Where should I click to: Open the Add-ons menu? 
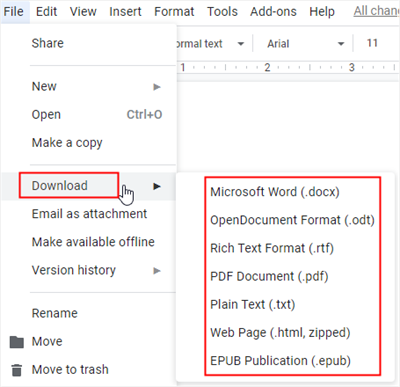pyautogui.click(x=273, y=12)
